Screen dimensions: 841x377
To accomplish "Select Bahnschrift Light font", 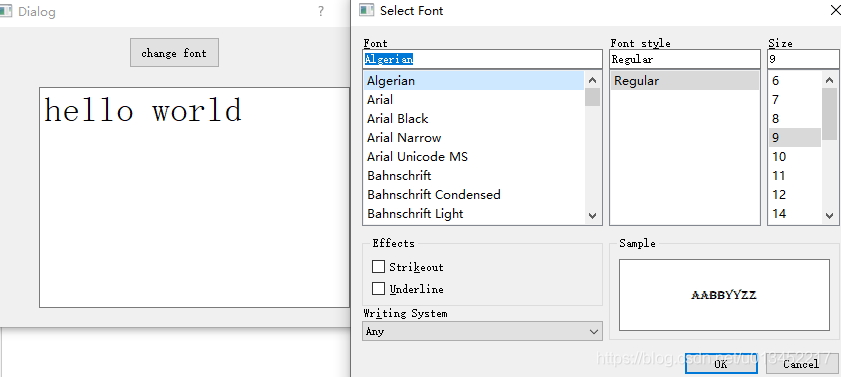I will tap(474, 213).
